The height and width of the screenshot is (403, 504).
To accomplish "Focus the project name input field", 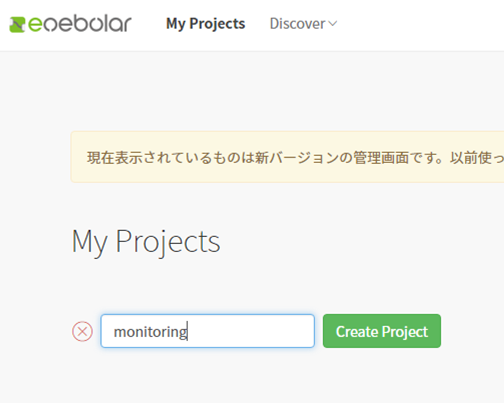I will click(207, 331).
